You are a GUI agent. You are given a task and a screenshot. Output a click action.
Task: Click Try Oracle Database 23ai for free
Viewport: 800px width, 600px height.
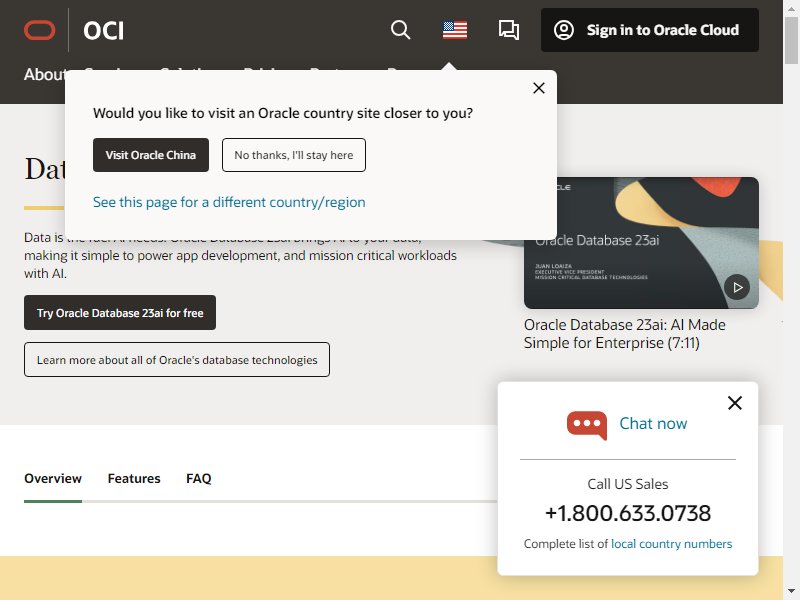point(120,313)
